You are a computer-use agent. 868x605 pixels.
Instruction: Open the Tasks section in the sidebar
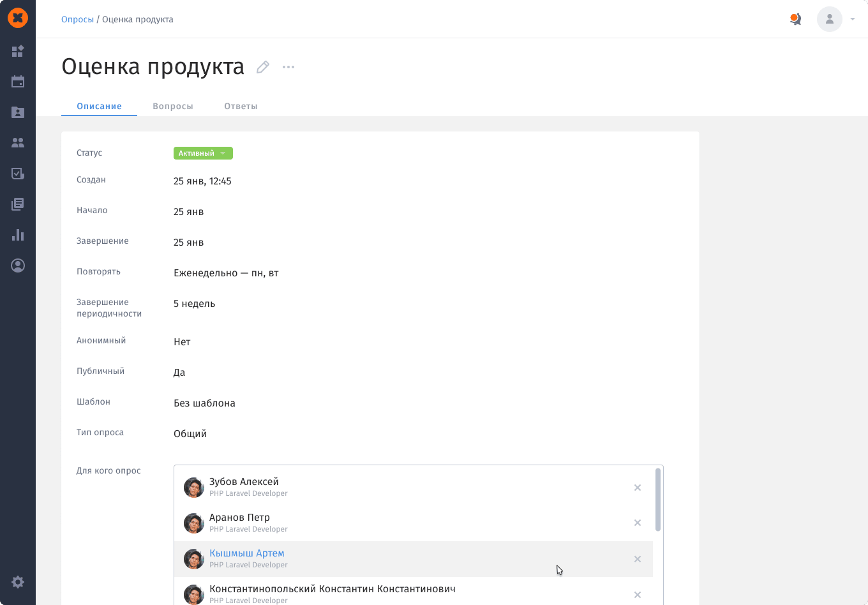coord(18,174)
